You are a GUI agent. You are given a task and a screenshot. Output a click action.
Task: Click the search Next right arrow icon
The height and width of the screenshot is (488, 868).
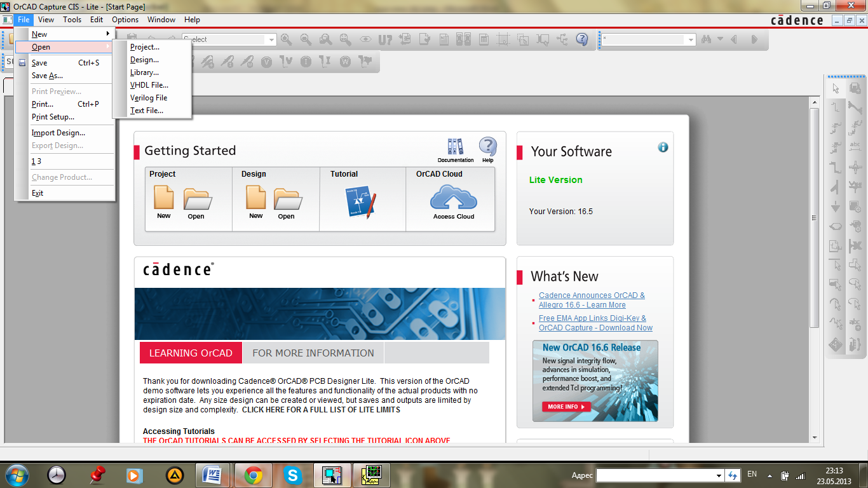tap(754, 39)
